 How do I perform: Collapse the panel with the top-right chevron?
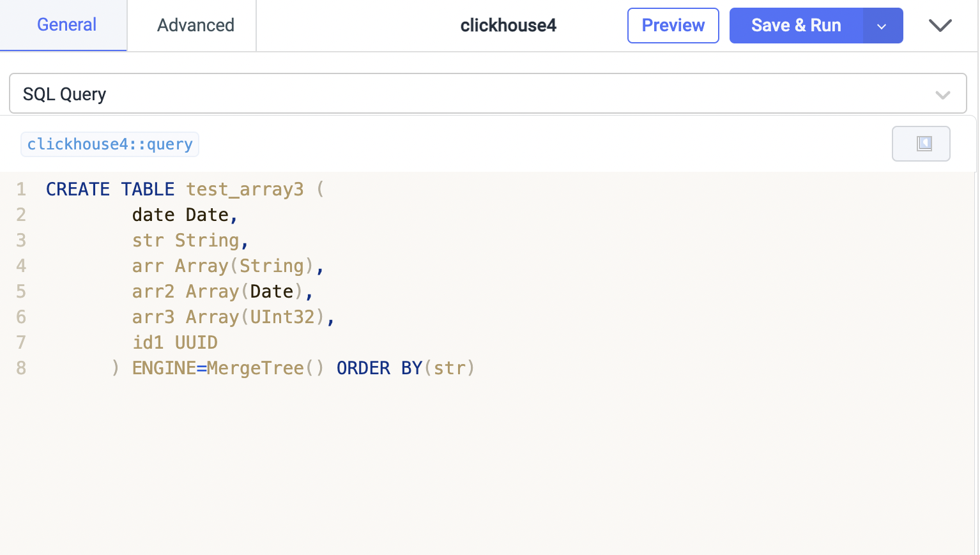coord(940,26)
